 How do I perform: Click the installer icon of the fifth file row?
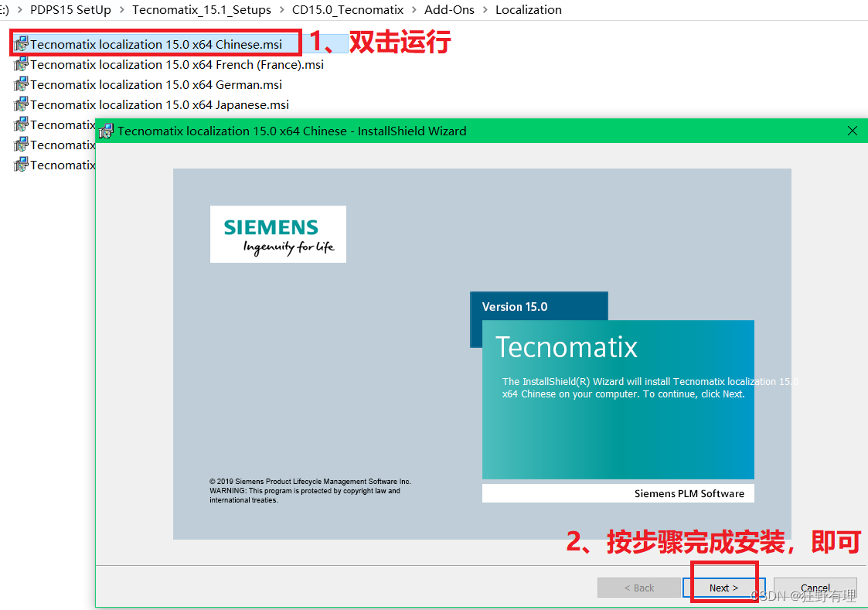click(21, 125)
